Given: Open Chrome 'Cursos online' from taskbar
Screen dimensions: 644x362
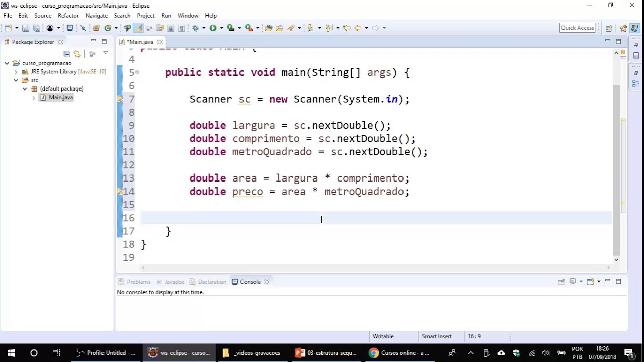Looking at the screenshot, I should tap(399, 353).
